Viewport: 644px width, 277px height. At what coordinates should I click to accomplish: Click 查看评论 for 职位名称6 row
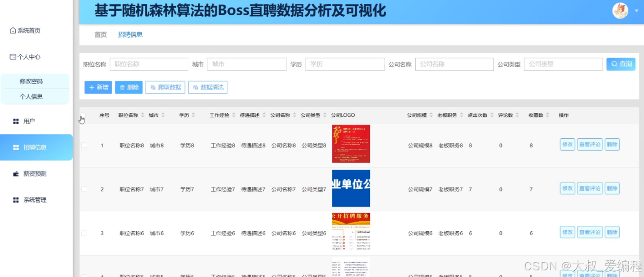pyautogui.click(x=590, y=232)
